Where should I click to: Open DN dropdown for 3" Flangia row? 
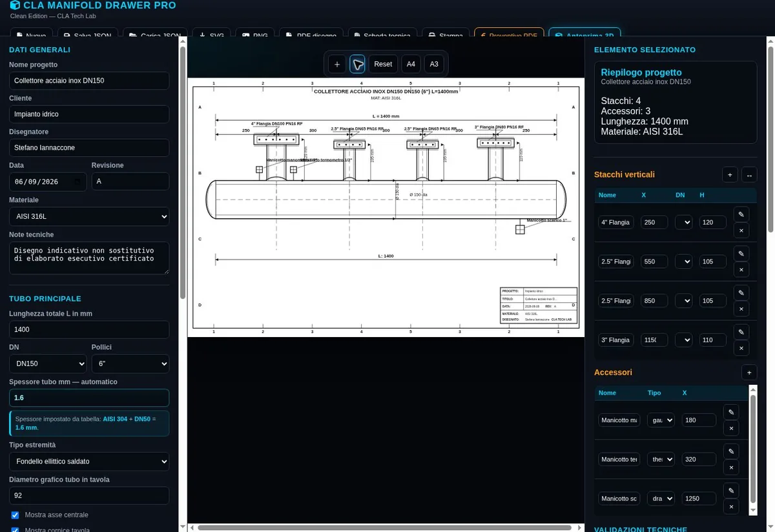pos(683,340)
